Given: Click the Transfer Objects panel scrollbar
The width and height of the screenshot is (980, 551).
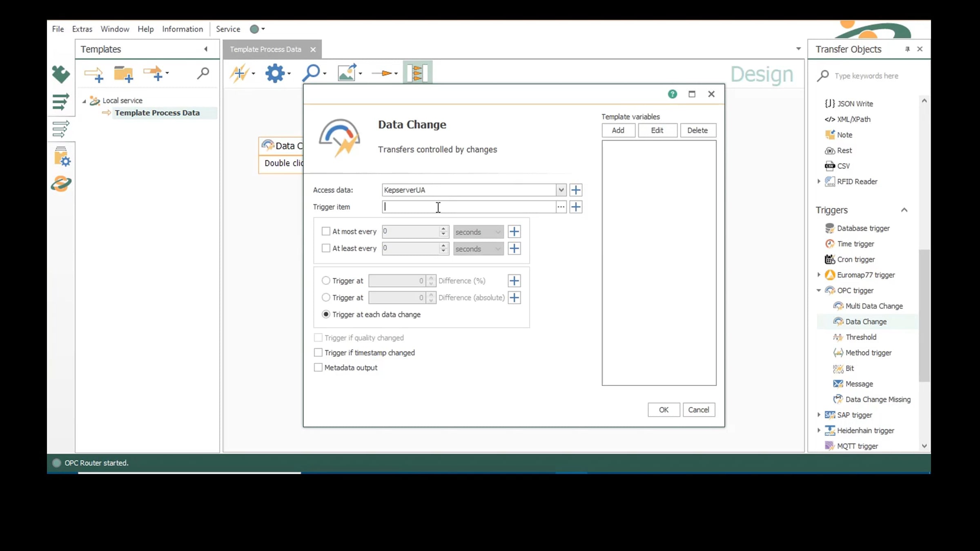Looking at the screenshot, I should tap(924, 314).
